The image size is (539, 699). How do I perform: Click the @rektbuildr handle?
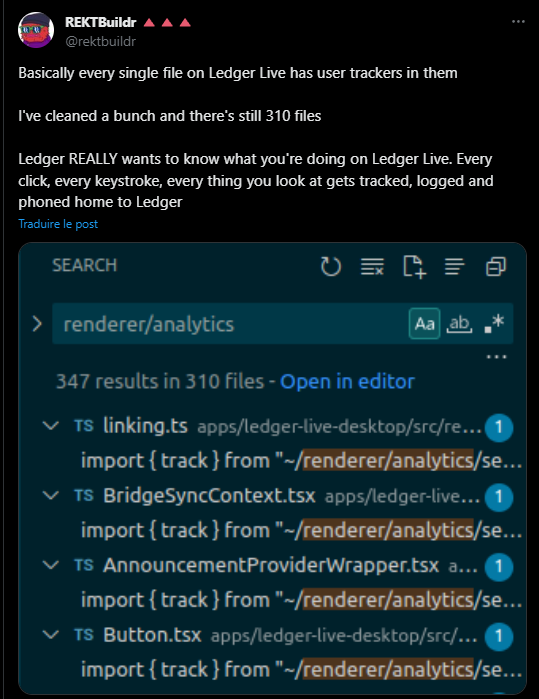[100, 41]
